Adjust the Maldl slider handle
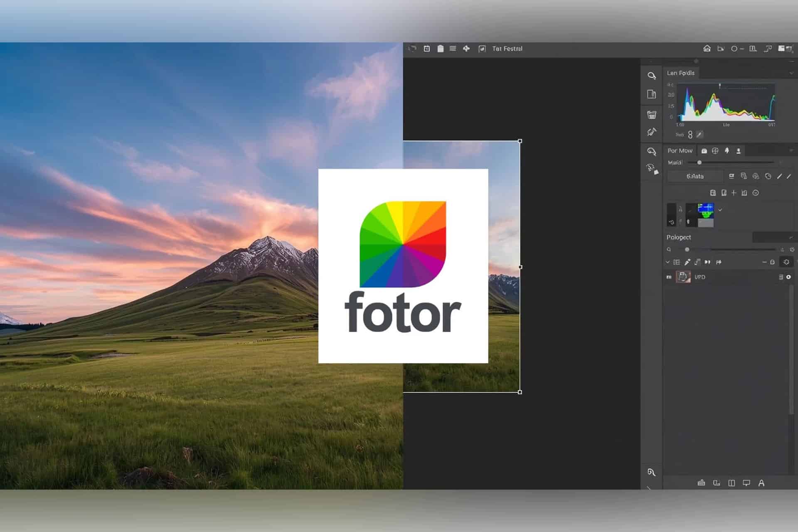Screen dimensions: 798x532 (699, 163)
